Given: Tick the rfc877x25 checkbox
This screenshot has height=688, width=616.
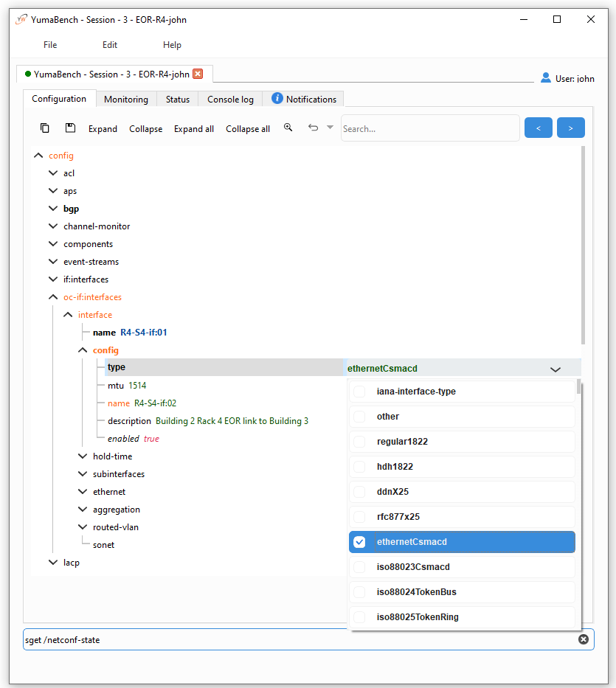Looking at the screenshot, I should 359,517.
